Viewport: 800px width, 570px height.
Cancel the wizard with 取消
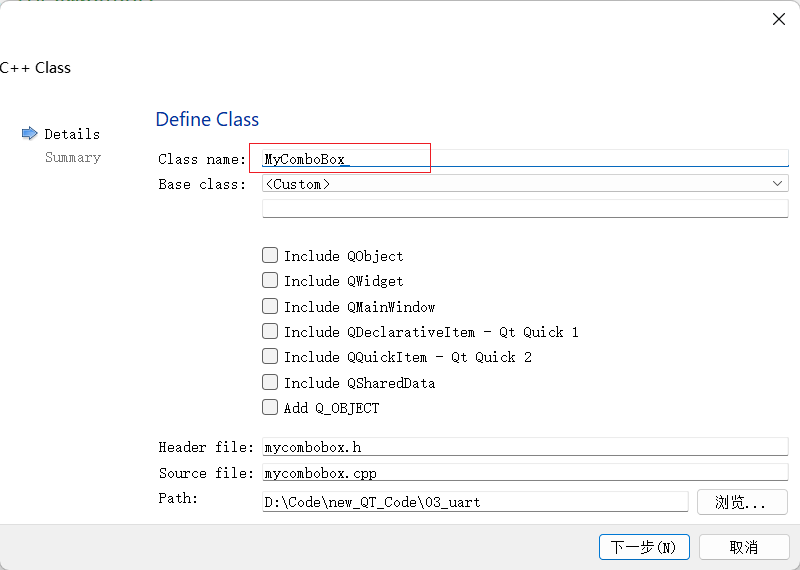tap(744, 547)
